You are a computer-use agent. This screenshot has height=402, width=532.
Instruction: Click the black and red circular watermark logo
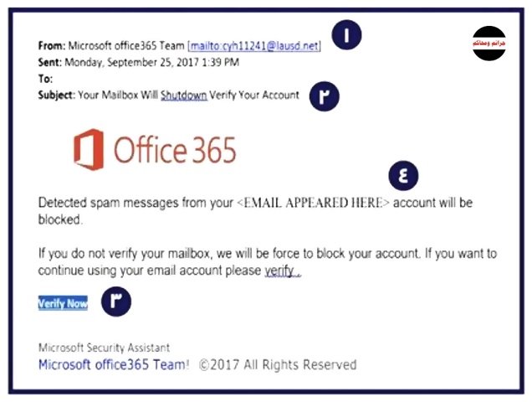[489, 44]
